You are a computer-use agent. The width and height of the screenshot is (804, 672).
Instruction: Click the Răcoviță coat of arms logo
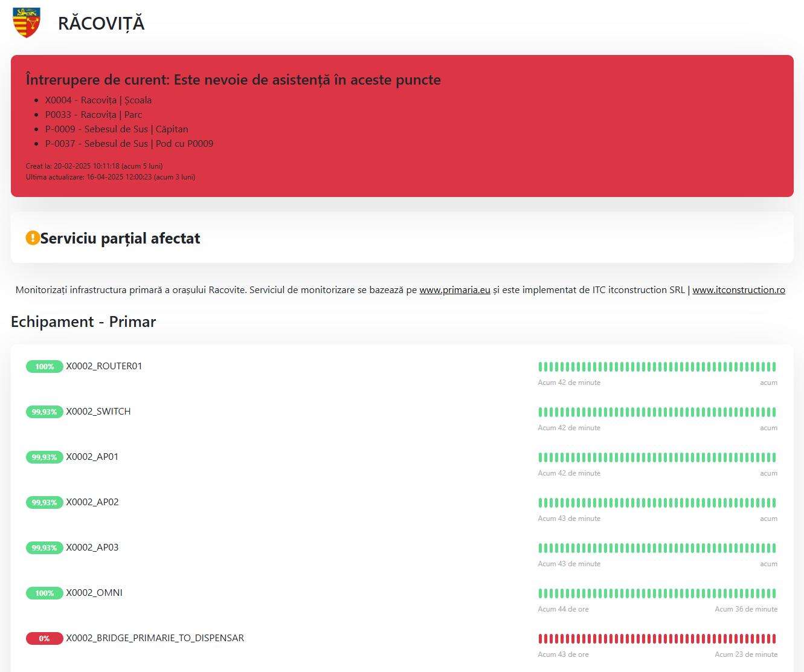coord(27,23)
